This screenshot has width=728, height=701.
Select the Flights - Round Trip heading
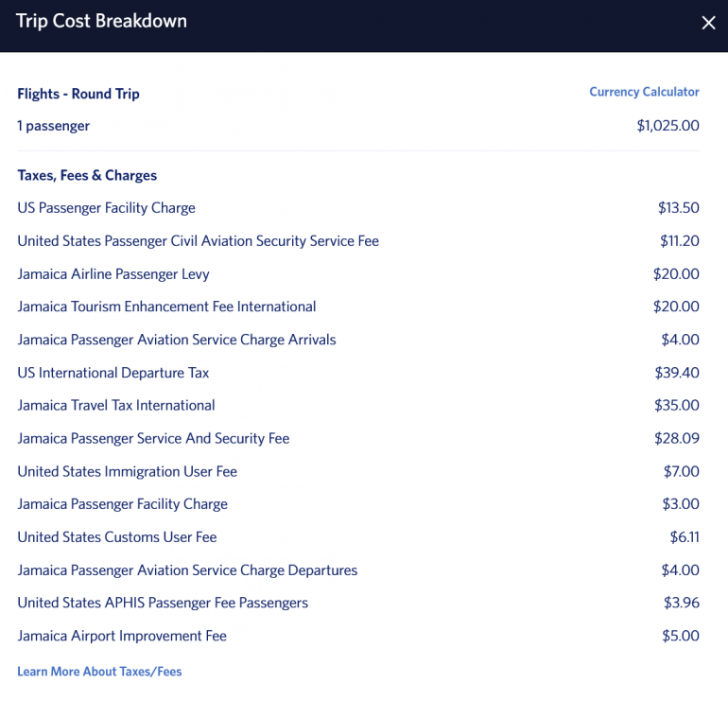coord(78,94)
